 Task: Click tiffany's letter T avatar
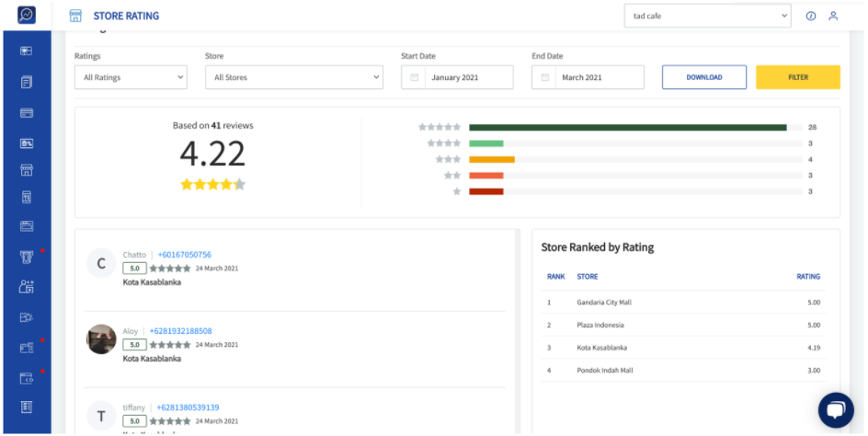[101, 416]
